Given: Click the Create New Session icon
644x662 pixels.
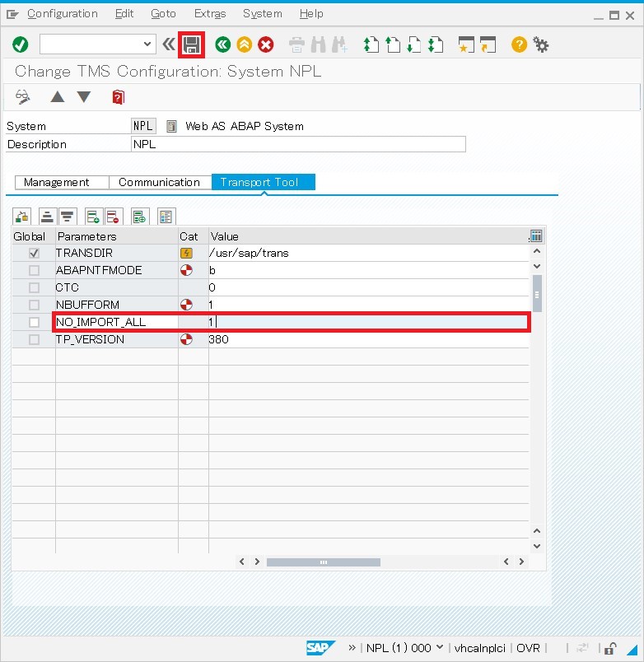Looking at the screenshot, I should (466, 44).
